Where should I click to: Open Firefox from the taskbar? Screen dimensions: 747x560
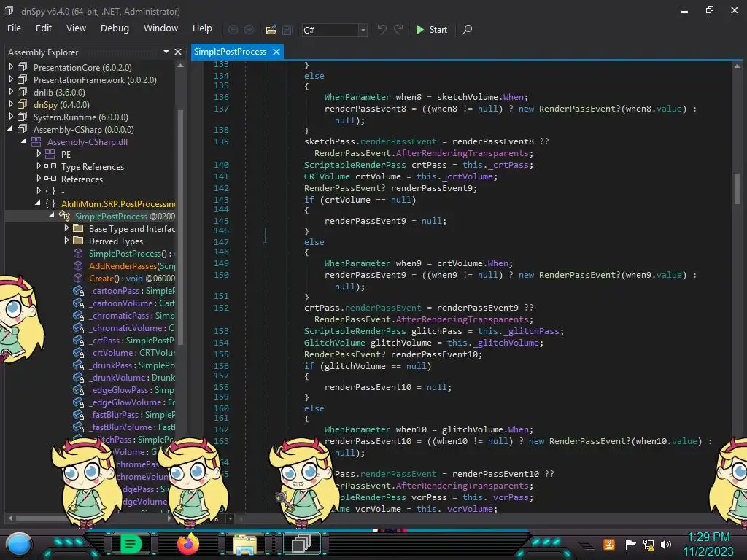pyautogui.click(x=187, y=544)
